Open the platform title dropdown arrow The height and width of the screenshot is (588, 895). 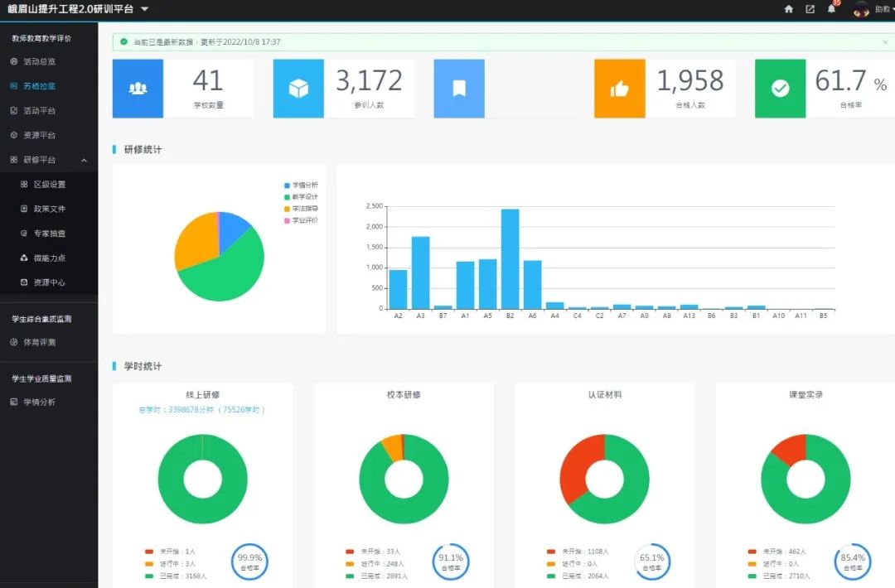144,9
